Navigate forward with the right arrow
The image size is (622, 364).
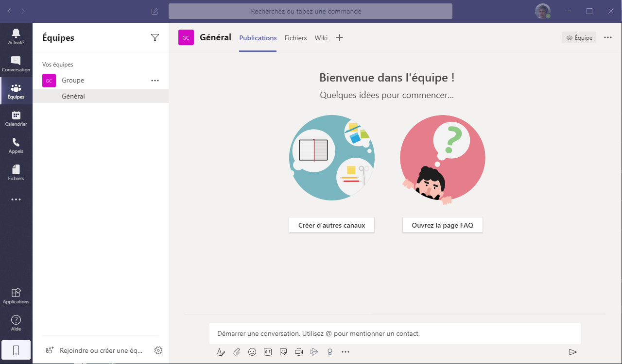pyautogui.click(x=23, y=11)
